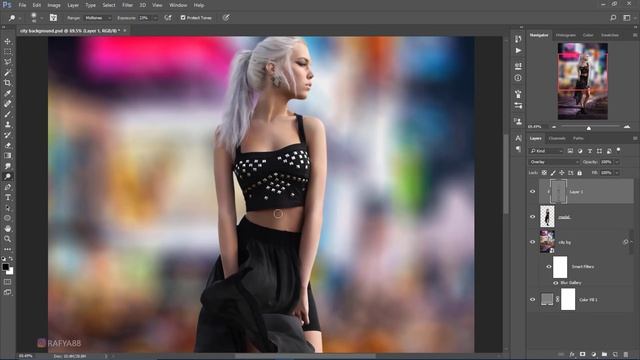Change screen mode icon
This screenshot has width=640, height=360.
click(7, 292)
